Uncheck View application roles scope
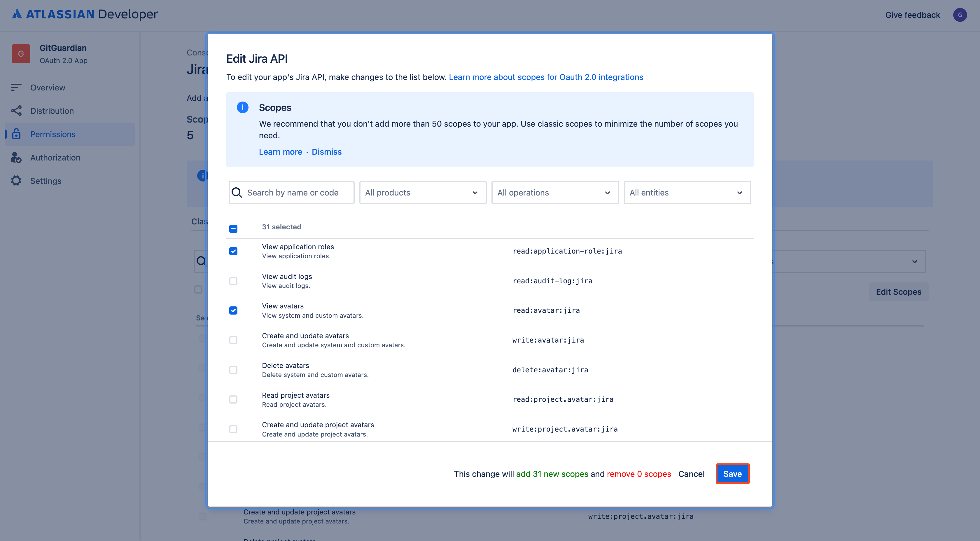Screen dimensions: 980x541 [233, 251]
